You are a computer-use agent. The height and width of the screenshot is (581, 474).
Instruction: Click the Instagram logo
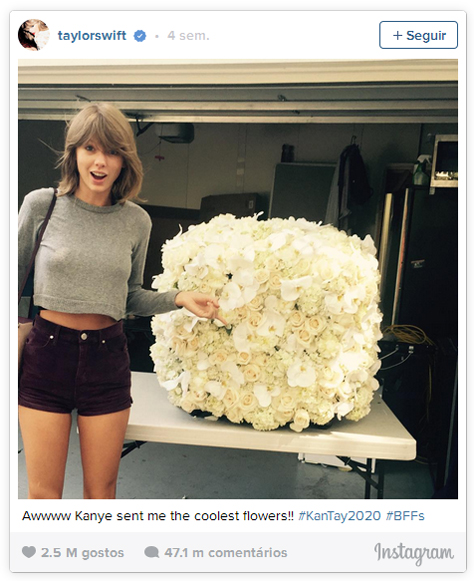coord(414,554)
